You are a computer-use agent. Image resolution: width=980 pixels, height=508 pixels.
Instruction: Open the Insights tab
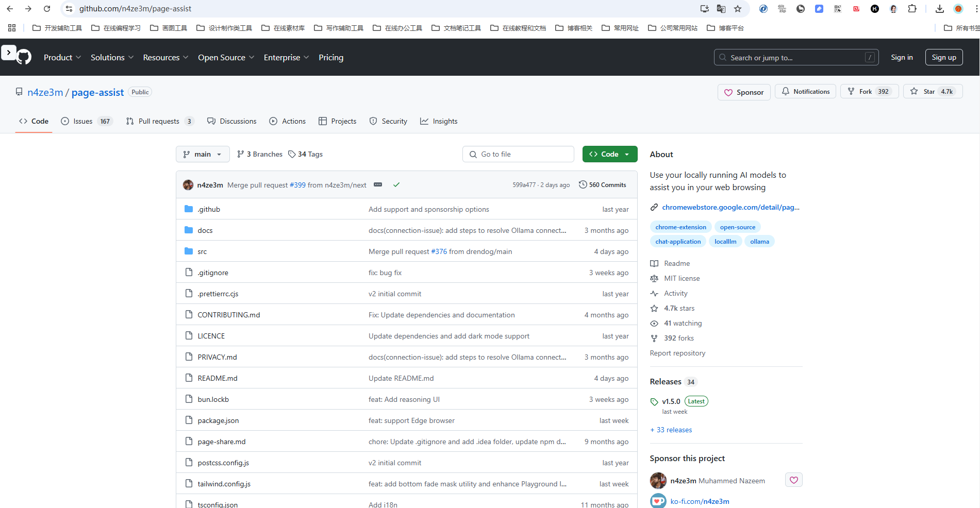click(x=439, y=121)
